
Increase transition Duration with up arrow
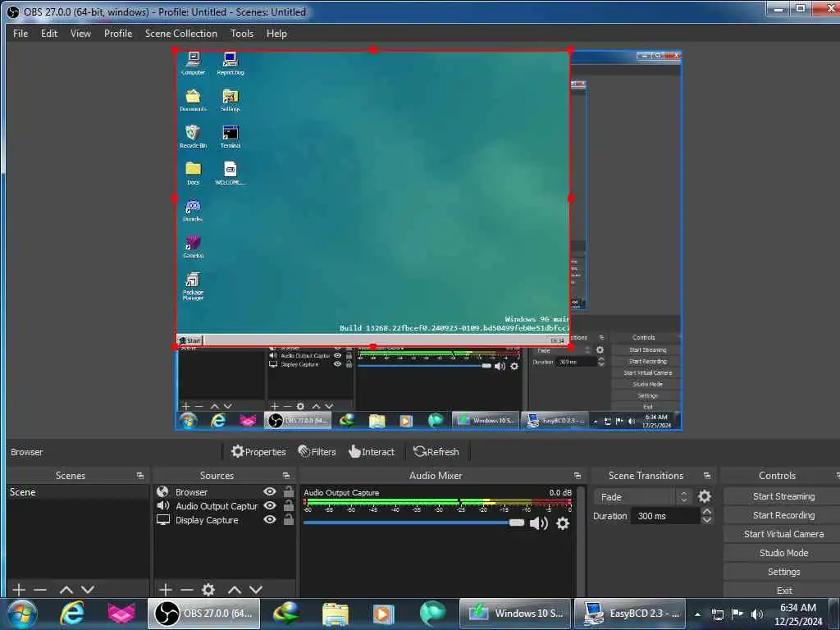pos(706,512)
